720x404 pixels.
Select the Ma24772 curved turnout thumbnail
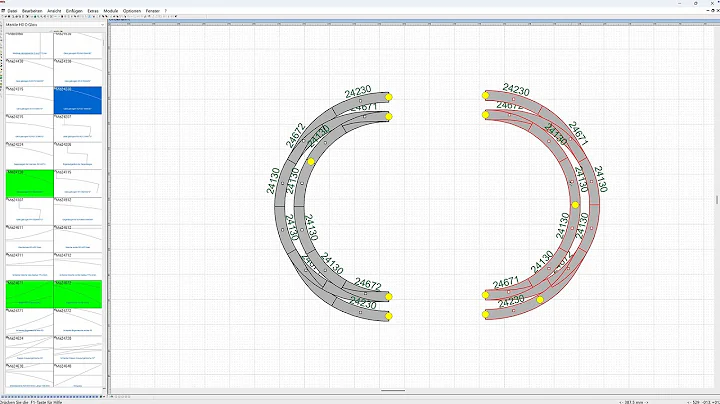(x=78, y=321)
